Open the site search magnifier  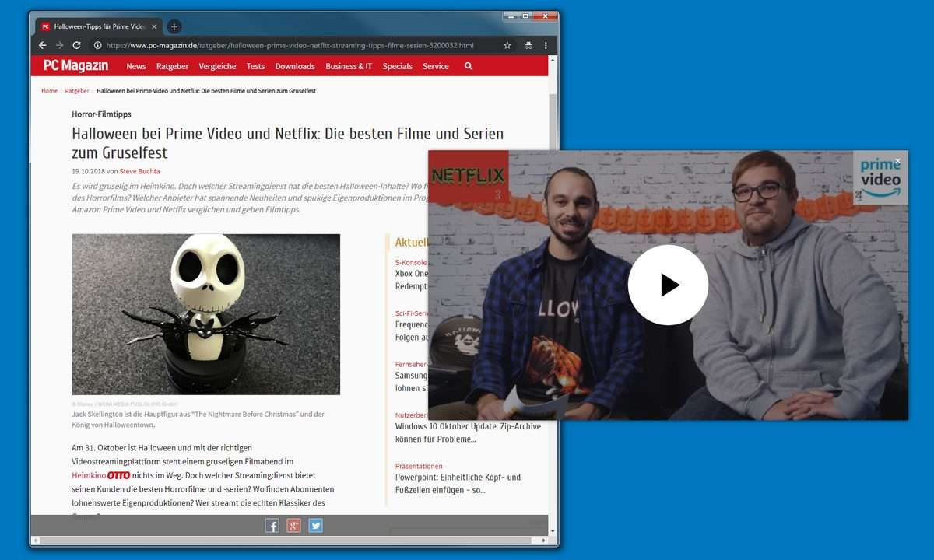(468, 66)
